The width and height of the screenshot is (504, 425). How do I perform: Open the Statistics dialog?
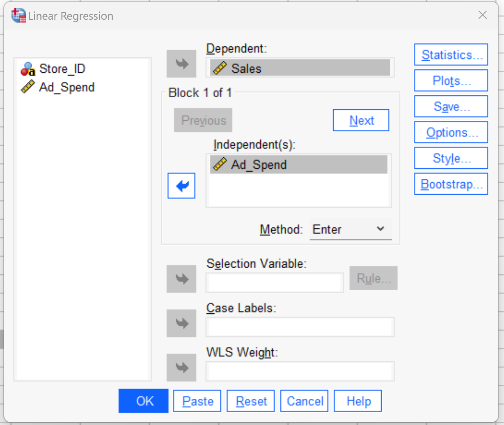[450, 54]
